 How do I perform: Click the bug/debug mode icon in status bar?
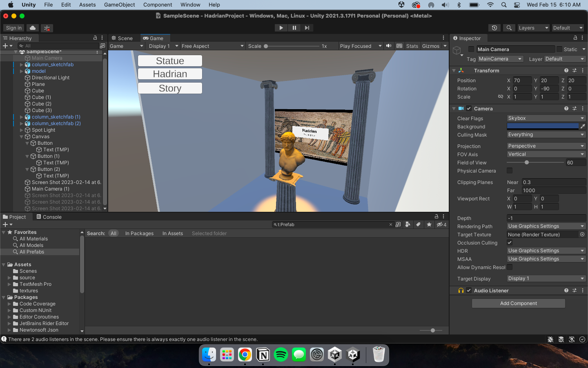click(550, 339)
